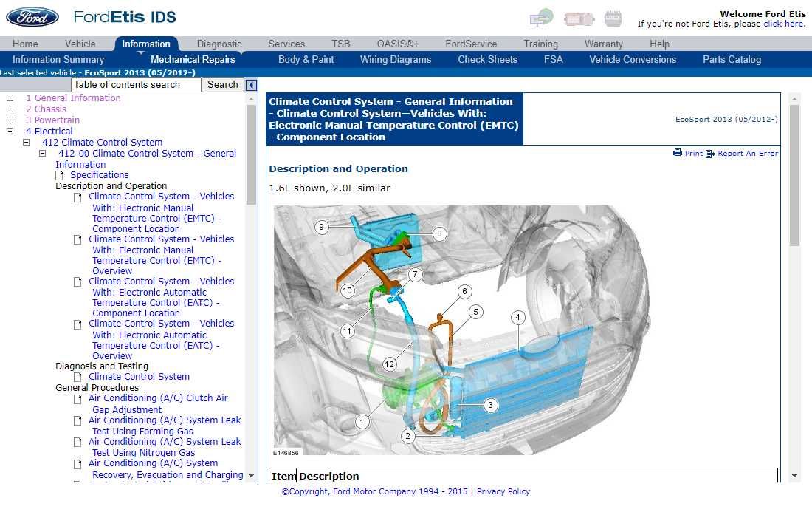Screen dimensions: 812x515
Task: Click document icon beside Leak Test Nitrogen Gas
Action: point(78,442)
